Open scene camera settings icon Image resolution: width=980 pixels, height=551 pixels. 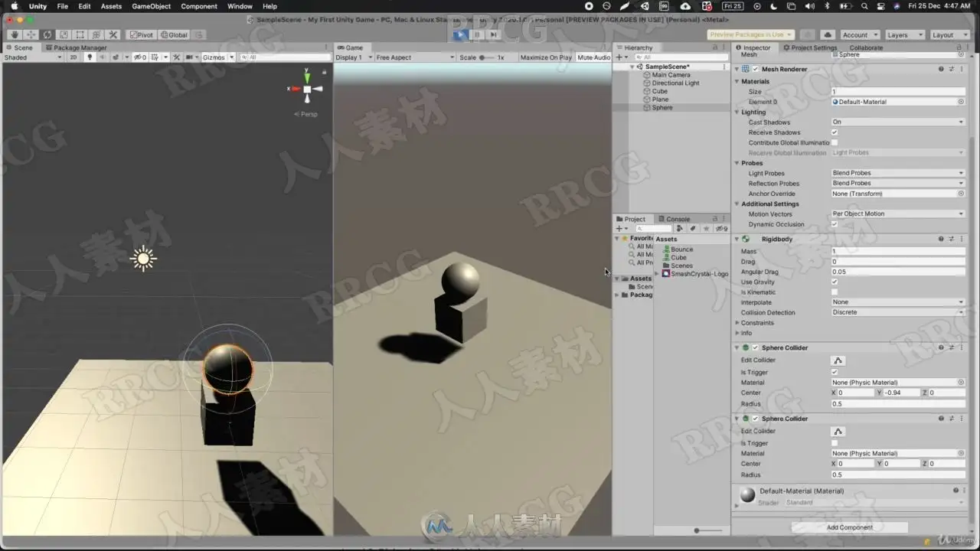190,57
